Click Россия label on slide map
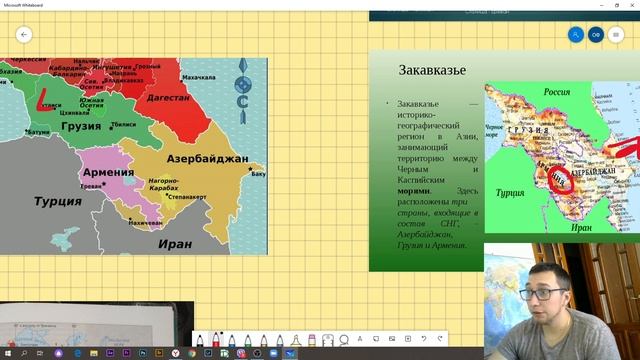 (557, 92)
